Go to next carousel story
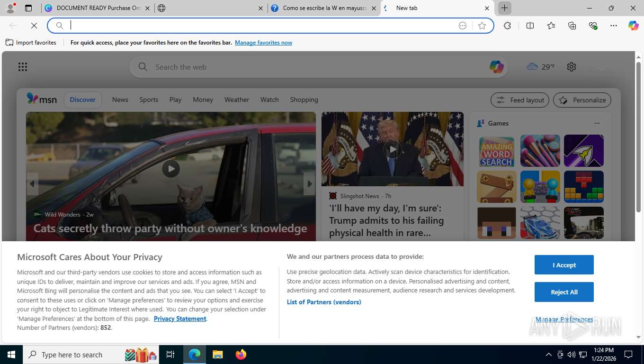The image size is (644, 364). coord(309,184)
